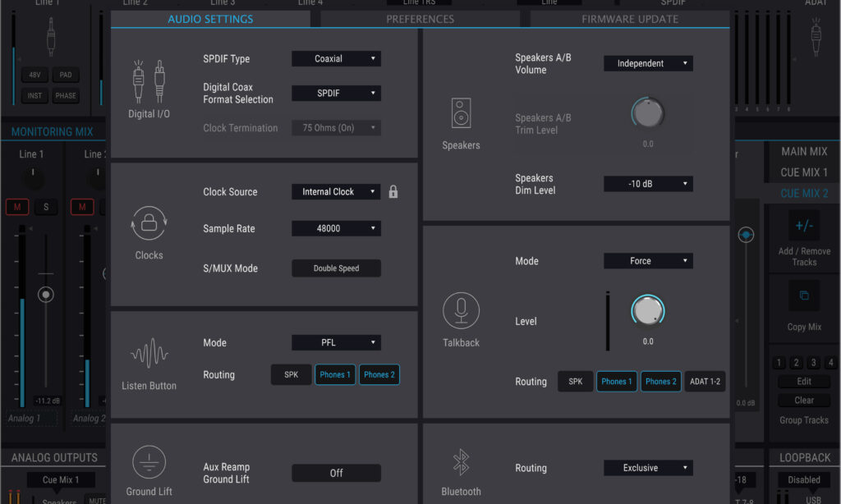This screenshot has height=504, width=841.
Task: Click the clock source padlock icon
Action: point(393,191)
